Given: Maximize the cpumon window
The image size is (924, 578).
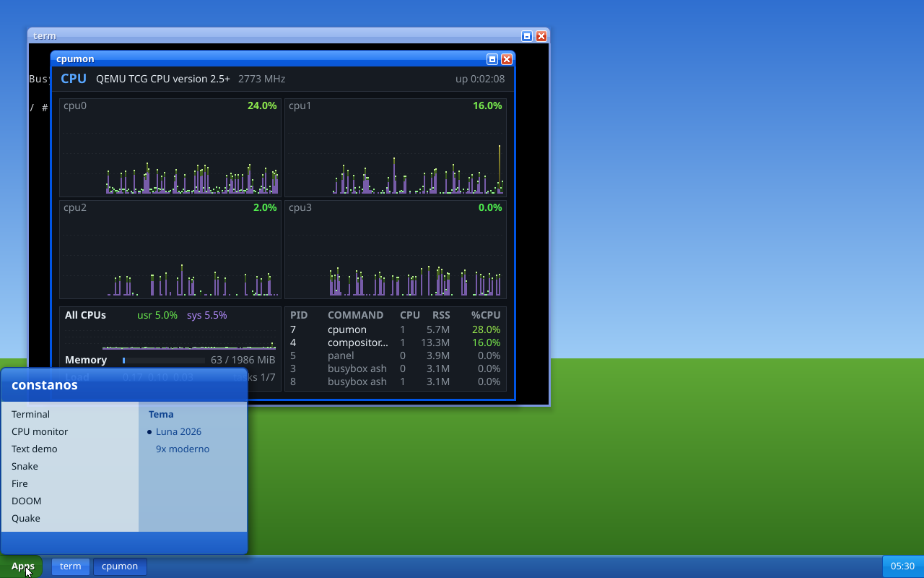Looking at the screenshot, I should (492, 59).
